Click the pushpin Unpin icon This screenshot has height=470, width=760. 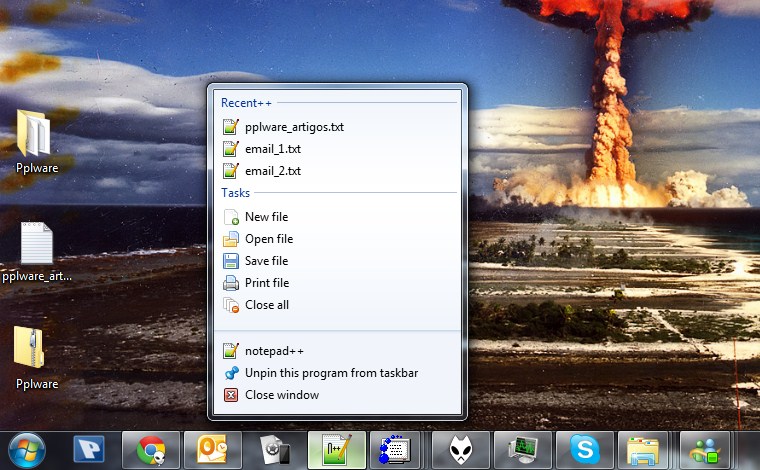232,373
